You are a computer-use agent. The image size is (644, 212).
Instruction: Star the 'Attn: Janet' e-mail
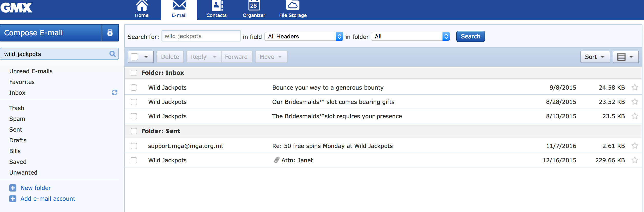point(635,160)
